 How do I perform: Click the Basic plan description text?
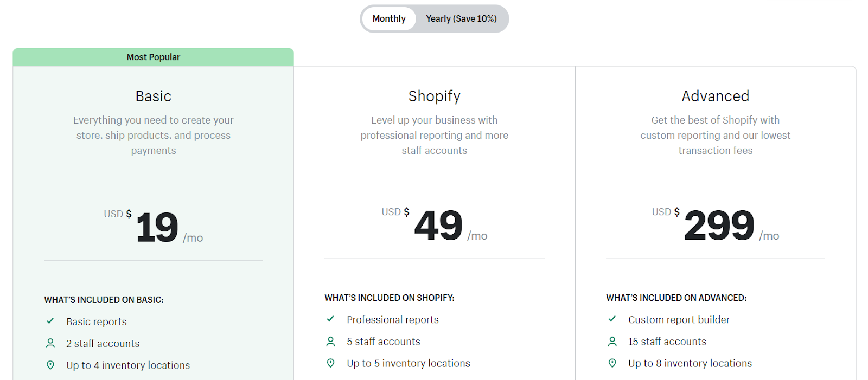point(154,135)
